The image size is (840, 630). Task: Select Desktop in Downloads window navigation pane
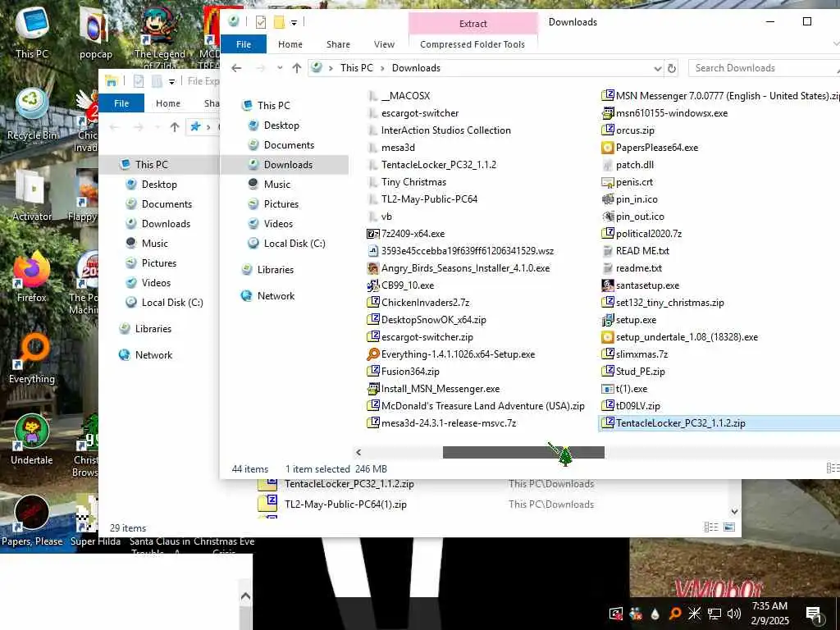click(x=281, y=126)
